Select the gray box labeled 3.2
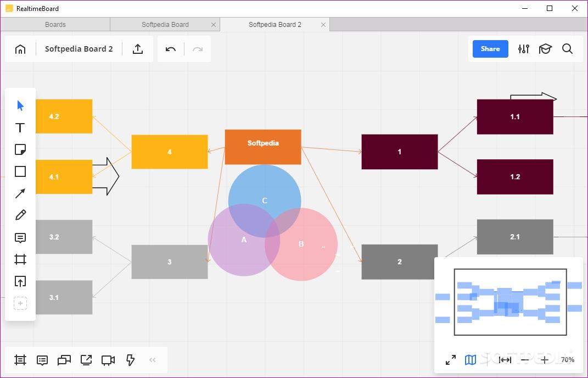The image size is (588, 378). (x=64, y=237)
